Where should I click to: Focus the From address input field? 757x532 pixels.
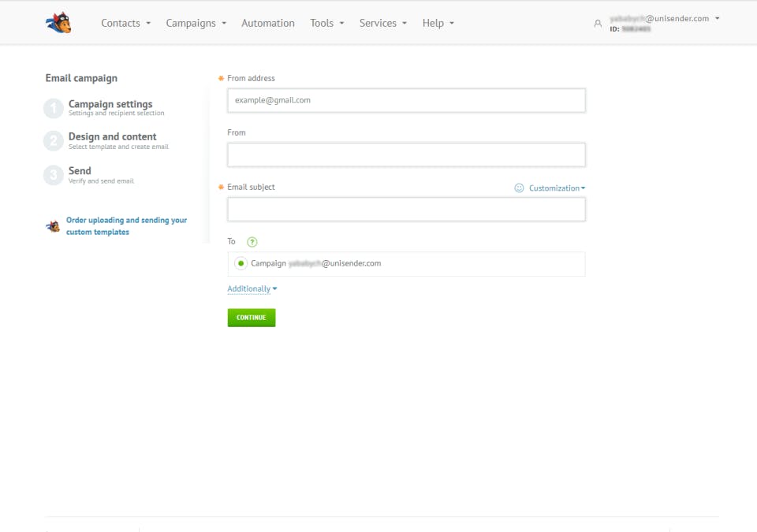pyautogui.click(x=407, y=100)
